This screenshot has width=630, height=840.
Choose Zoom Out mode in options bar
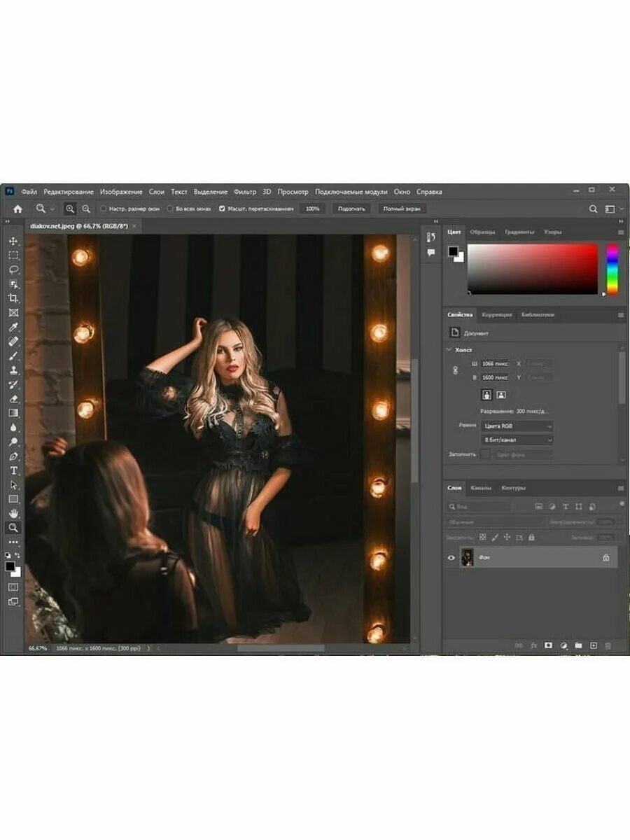[x=86, y=209]
